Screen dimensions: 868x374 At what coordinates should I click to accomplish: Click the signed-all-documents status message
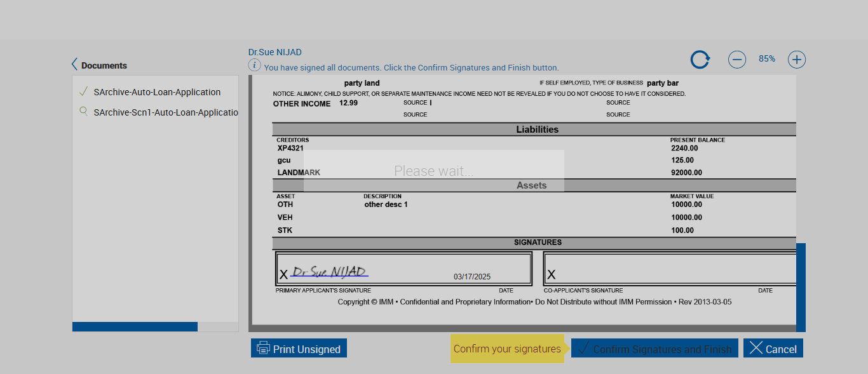(x=411, y=67)
